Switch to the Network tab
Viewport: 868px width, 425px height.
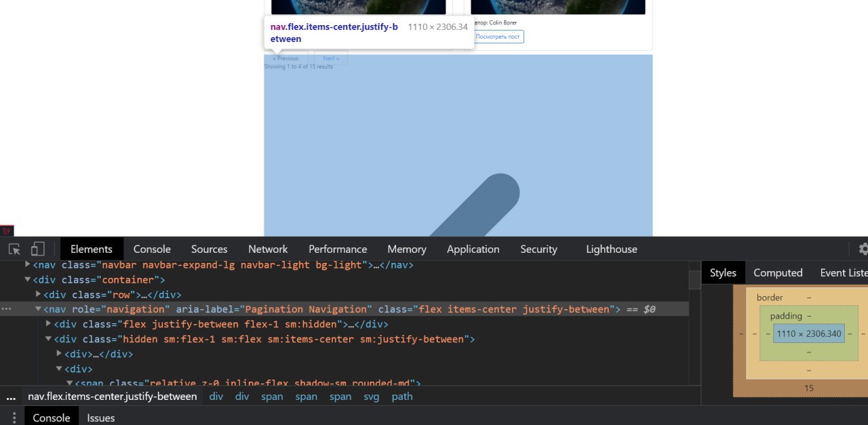pos(268,249)
